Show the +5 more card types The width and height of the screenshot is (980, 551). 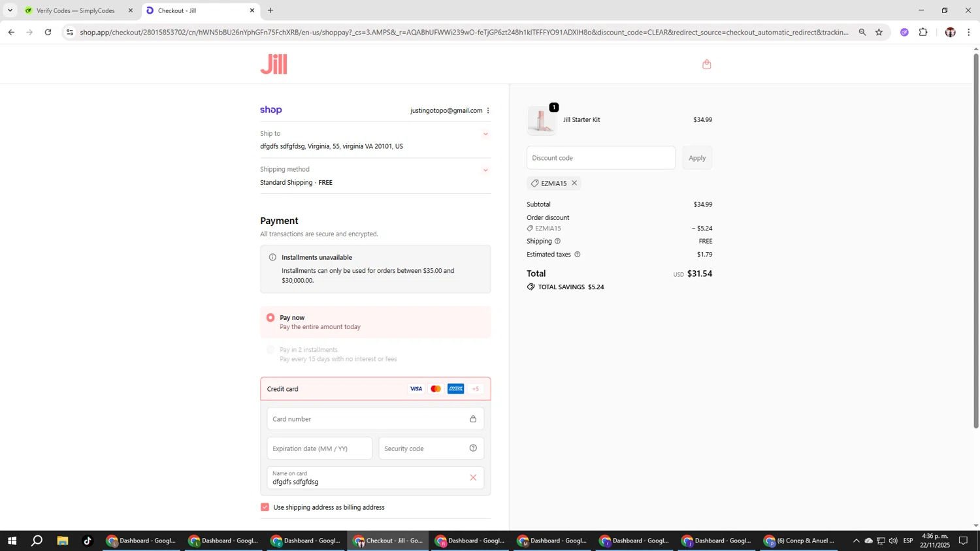pyautogui.click(x=476, y=388)
